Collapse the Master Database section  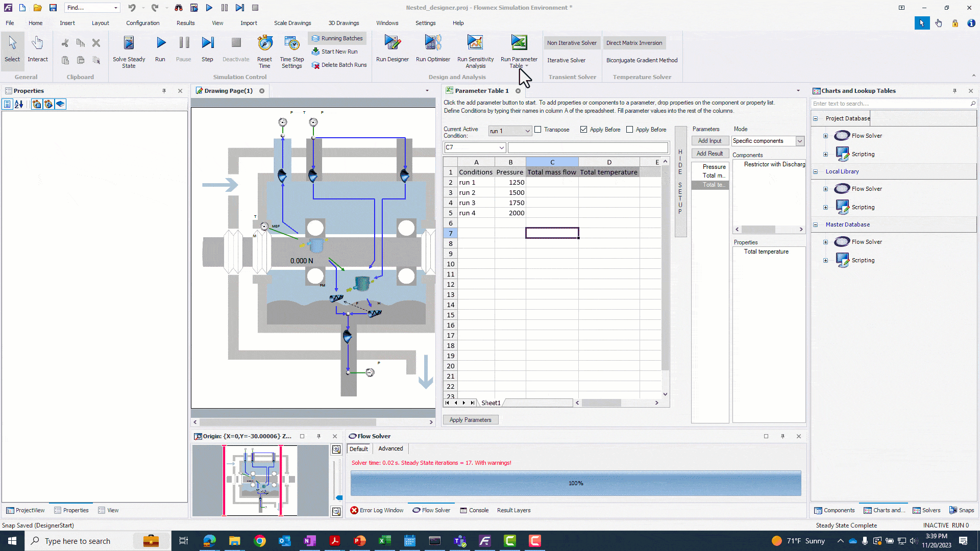coord(815,224)
